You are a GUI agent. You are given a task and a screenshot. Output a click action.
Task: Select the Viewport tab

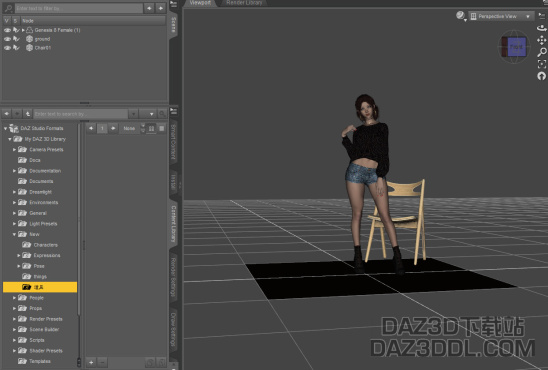coord(200,3)
